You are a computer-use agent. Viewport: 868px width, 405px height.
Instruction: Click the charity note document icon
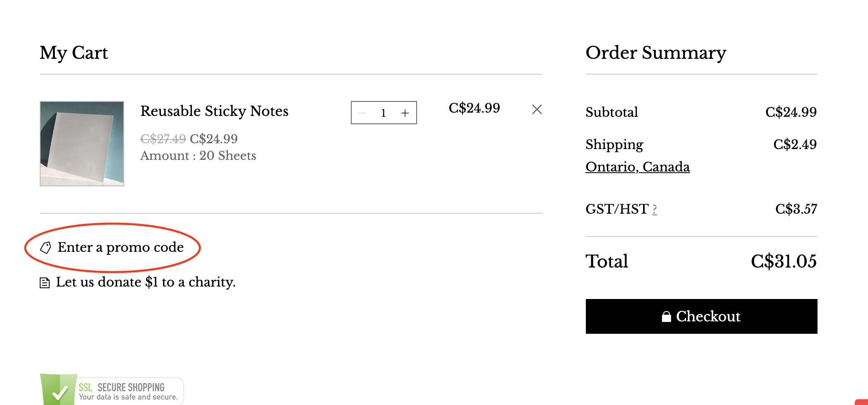point(45,283)
